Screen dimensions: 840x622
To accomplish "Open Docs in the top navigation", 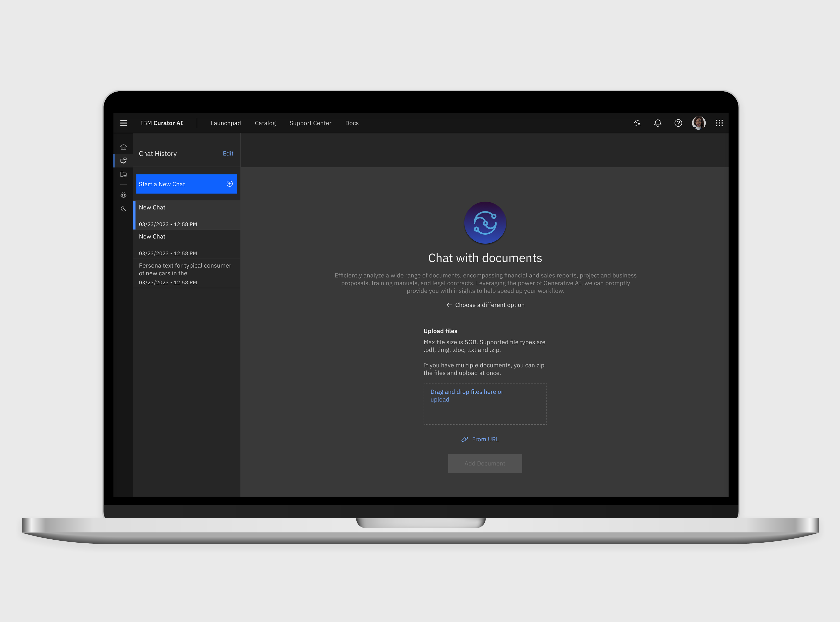I will (352, 123).
